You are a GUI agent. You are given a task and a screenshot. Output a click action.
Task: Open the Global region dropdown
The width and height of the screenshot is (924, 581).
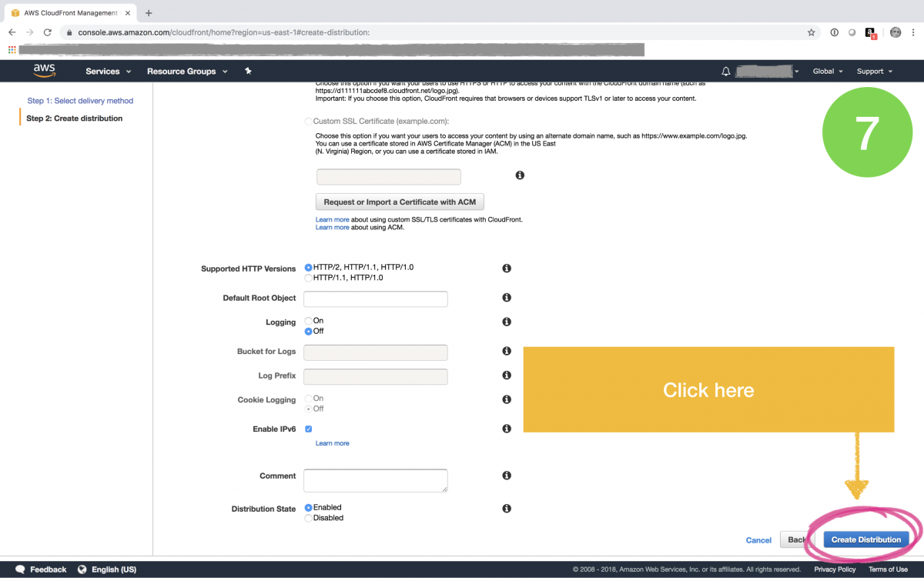(827, 71)
